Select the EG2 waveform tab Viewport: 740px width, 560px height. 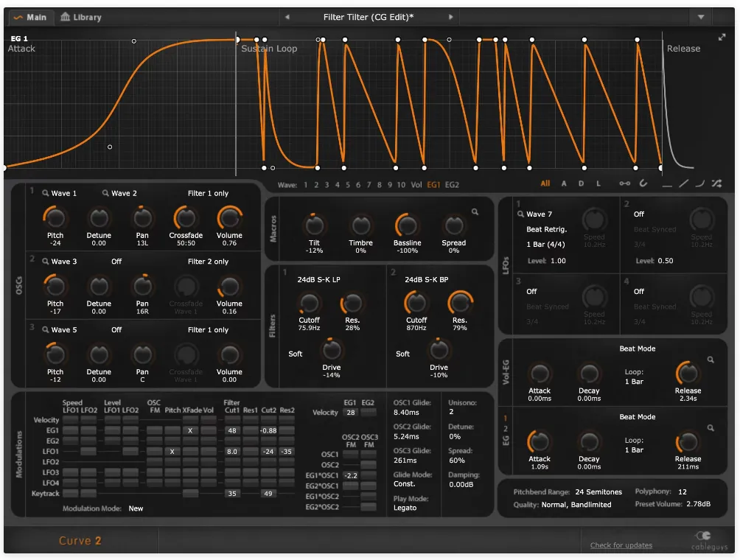452,184
